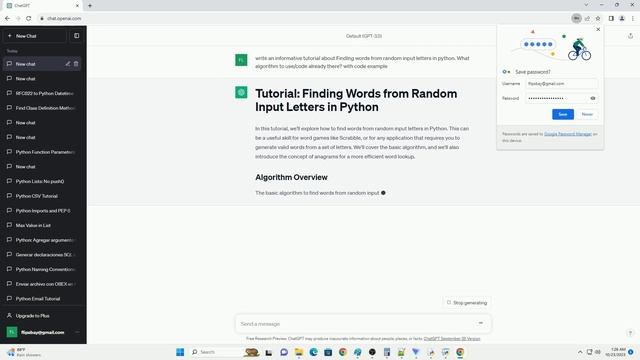Open Microsoft Store from the taskbar
Viewport: 640px width, 360px height.
(x=328, y=352)
